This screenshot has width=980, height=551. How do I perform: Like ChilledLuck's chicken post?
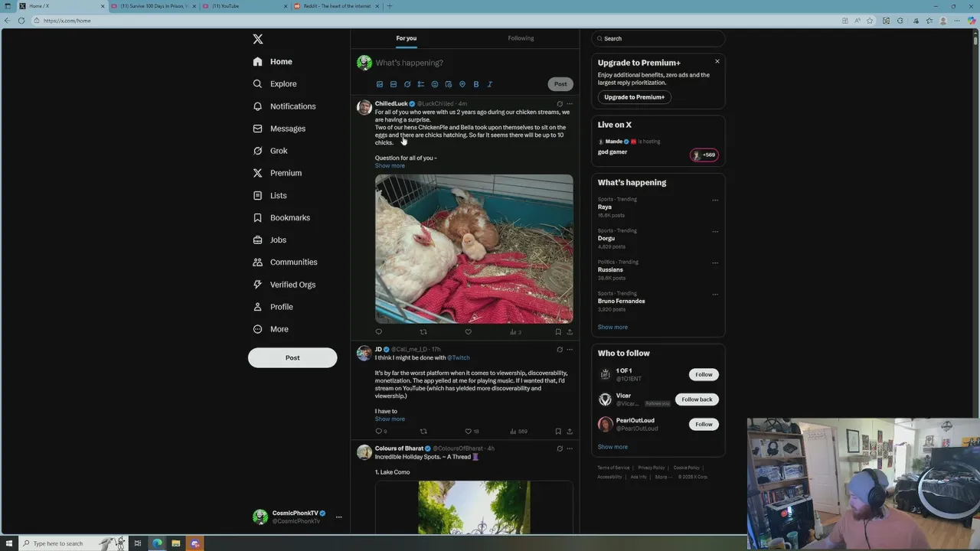(469, 332)
